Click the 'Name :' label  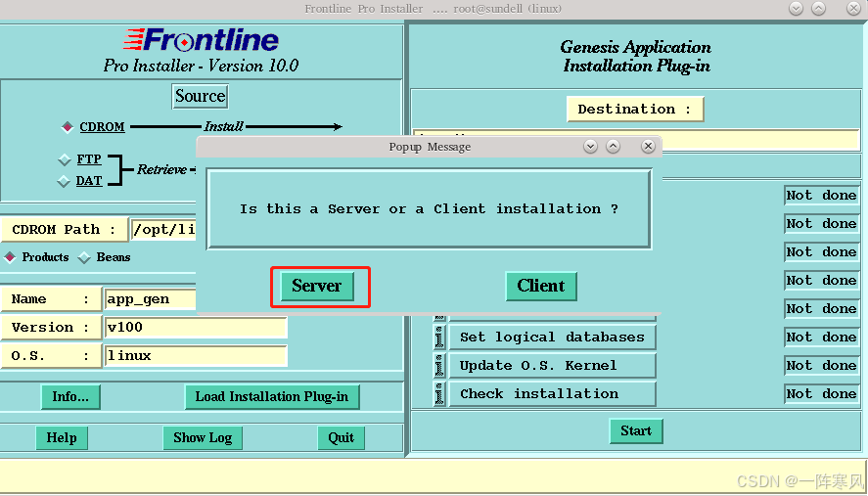pyautogui.click(x=50, y=299)
